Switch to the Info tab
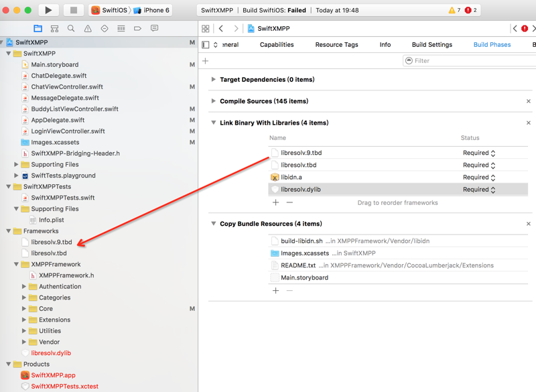Image resolution: width=536 pixels, height=392 pixels. [385, 45]
